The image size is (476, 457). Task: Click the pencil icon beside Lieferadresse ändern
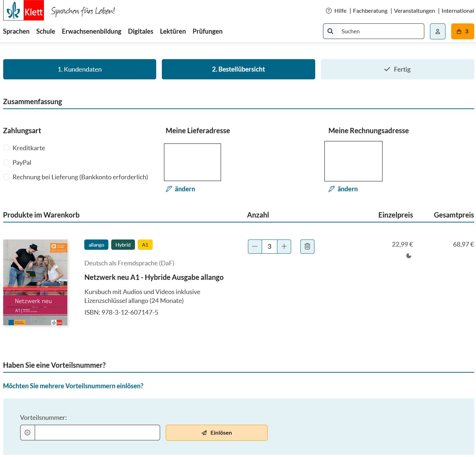click(x=169, y=189)
